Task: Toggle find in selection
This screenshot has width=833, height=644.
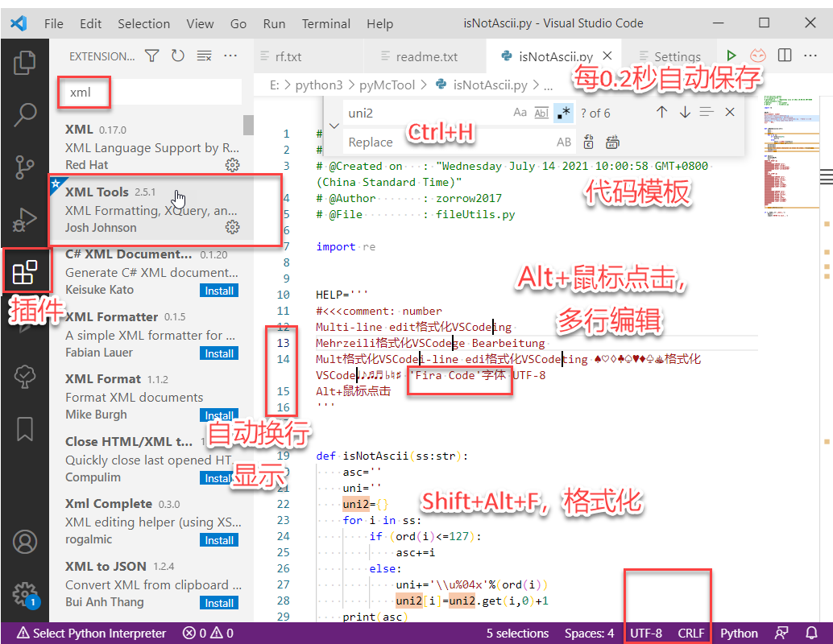Action: coord(707,112)
